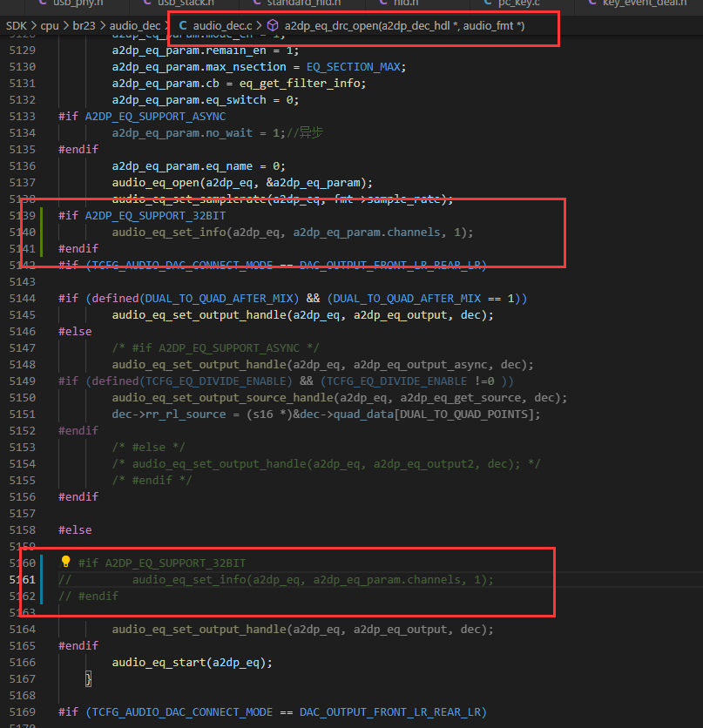Click the lightbulb code action icon
Viewport: 703px width, 728px height.
(65, 562)
